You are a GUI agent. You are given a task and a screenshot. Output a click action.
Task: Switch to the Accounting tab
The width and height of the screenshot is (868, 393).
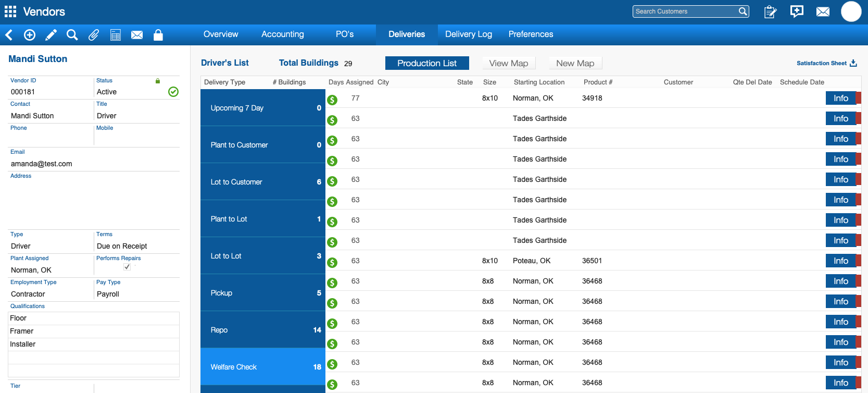tap(283, 34)
